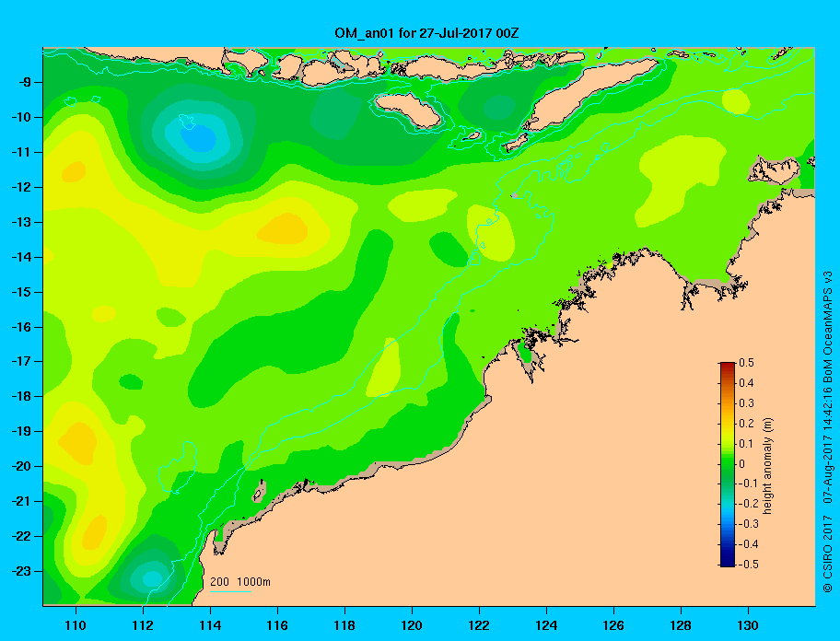Click latitude axis label '-22'
840x641 pixels.
pos(21,536)
